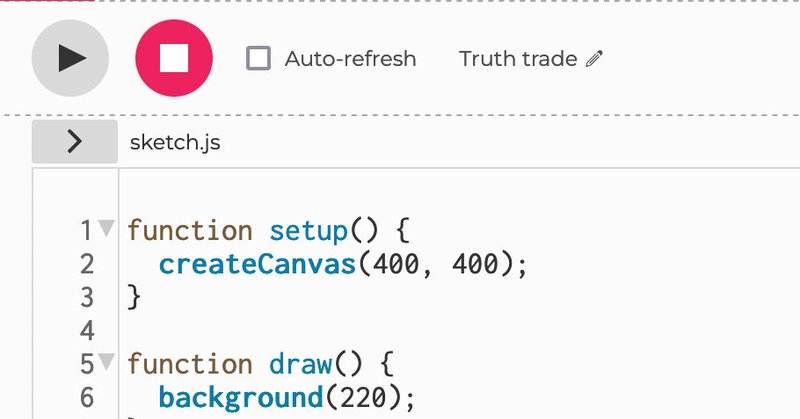Screen dimensions: 800x419
Task: Click line number 1 in the gutter
Action: 87,230
